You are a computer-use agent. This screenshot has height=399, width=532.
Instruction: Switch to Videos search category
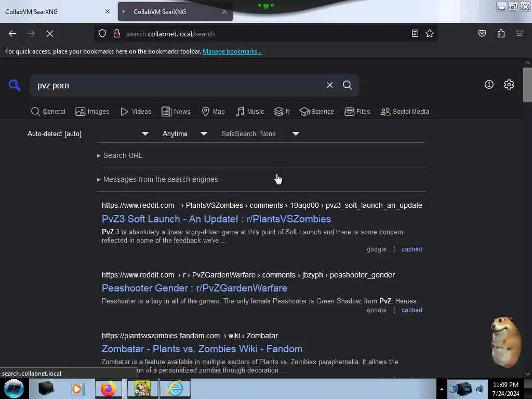coord(136,112)
